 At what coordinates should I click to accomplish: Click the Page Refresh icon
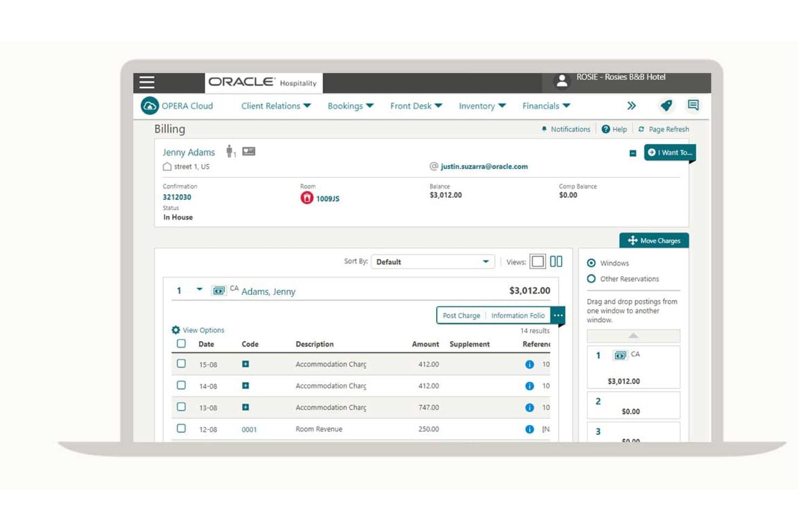(x=641, y=129)
